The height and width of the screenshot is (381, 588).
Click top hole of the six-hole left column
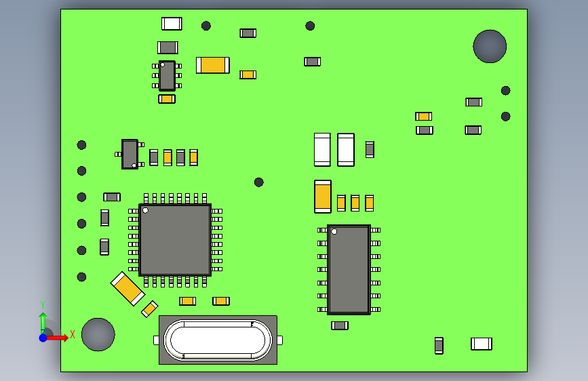(82, 145)
